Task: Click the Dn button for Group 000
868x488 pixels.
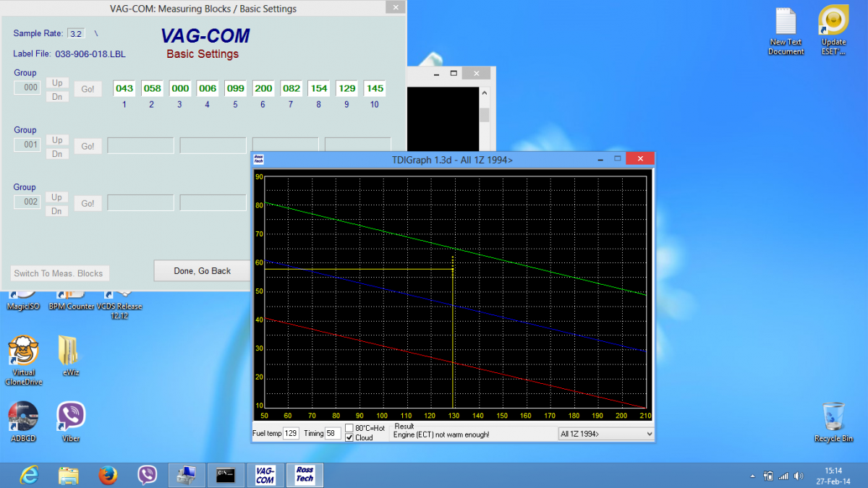Action: (x=57, y=97)
